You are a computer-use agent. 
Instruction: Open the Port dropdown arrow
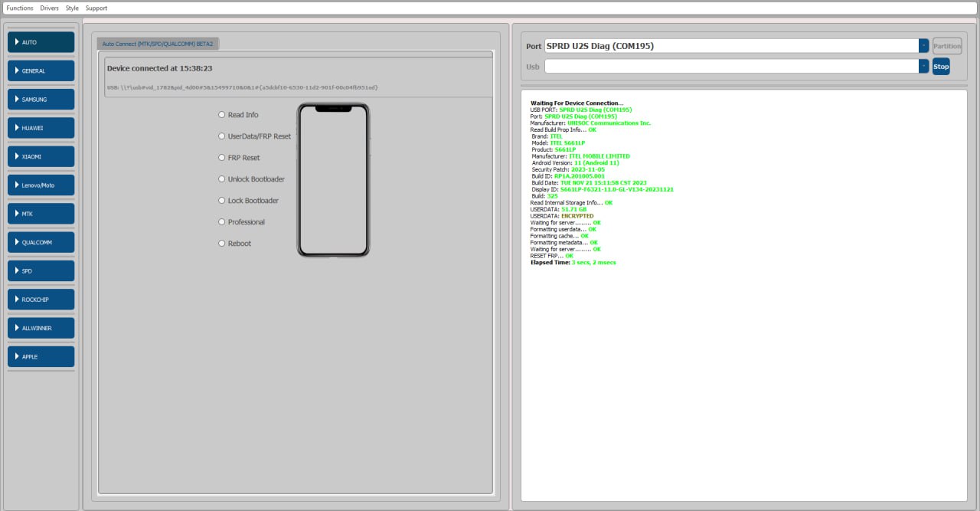pos(924,46)
